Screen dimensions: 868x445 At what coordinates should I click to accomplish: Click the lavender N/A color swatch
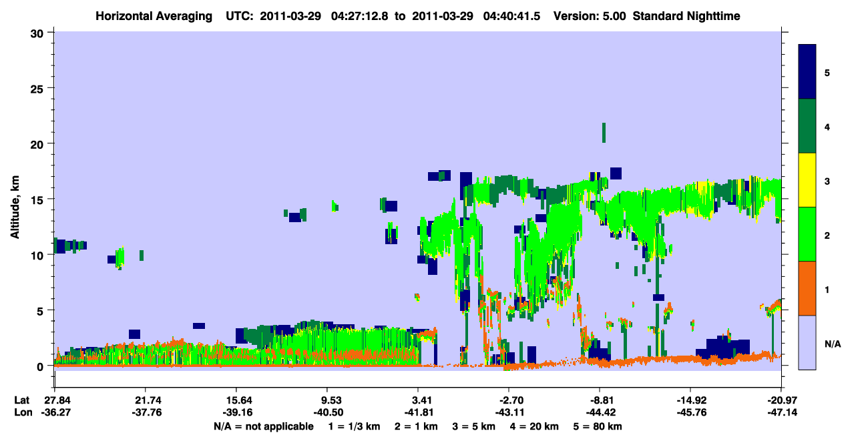click(807, 342)
